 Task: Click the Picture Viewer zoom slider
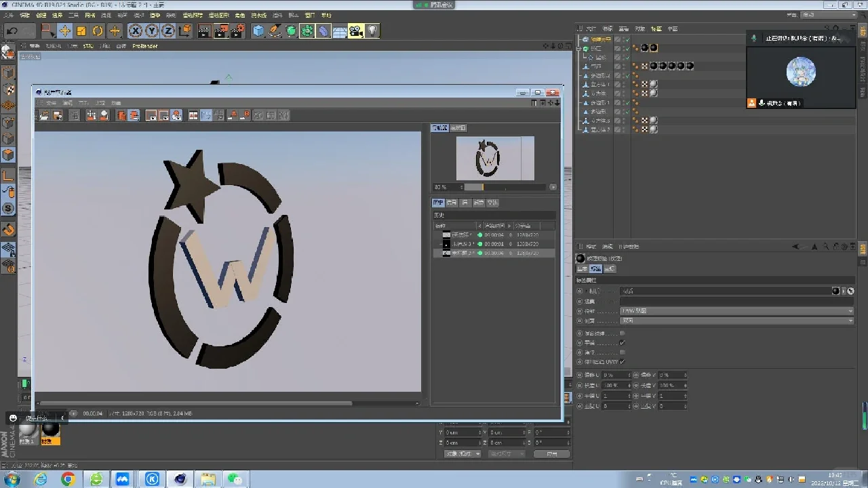click(x=505, y=187)
